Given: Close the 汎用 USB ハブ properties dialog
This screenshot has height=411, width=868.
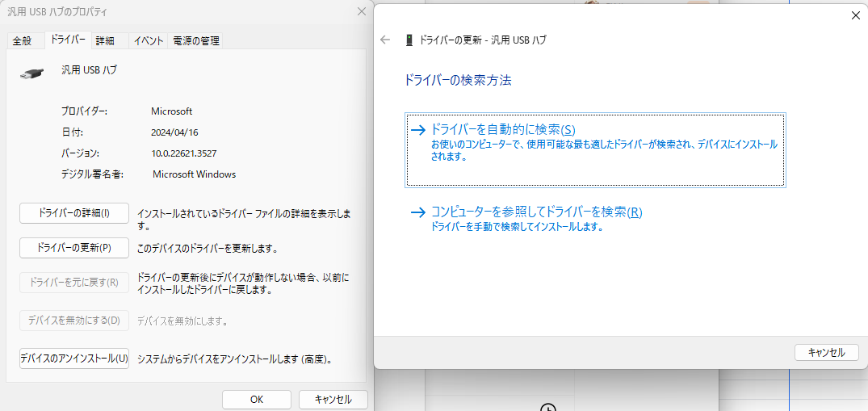Looking at the screenshot, I should (x=362, y=11).
